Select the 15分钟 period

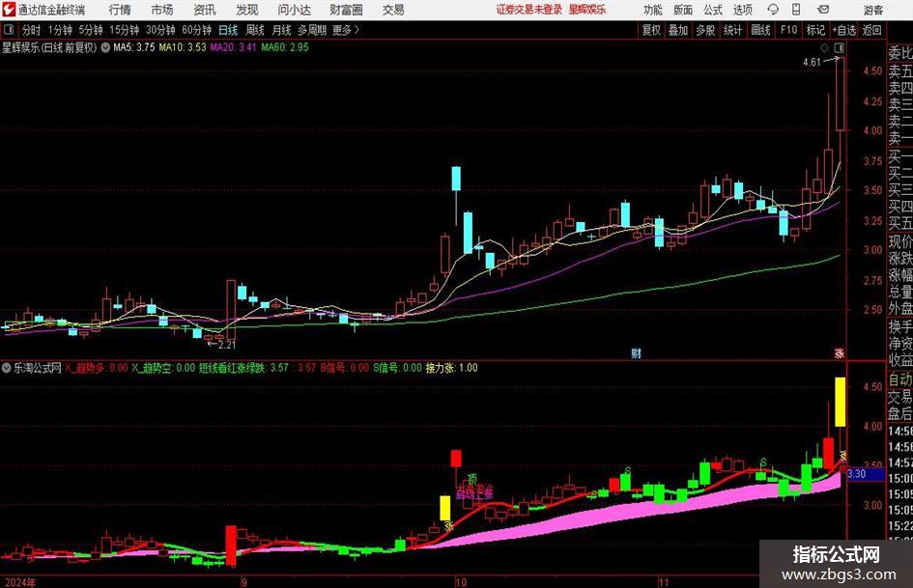(125, 30)
